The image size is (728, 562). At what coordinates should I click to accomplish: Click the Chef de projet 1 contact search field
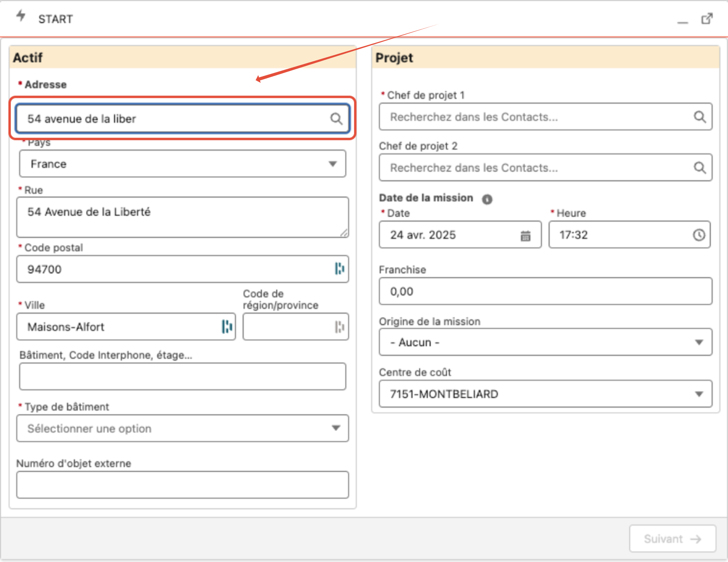(x=545, y=117)
